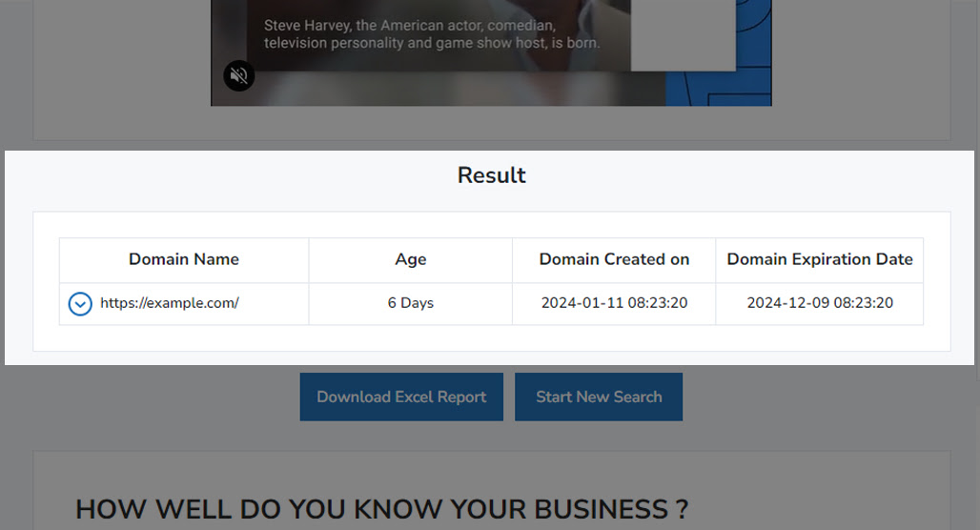Click the 6 Days age cell

point(411,303)
